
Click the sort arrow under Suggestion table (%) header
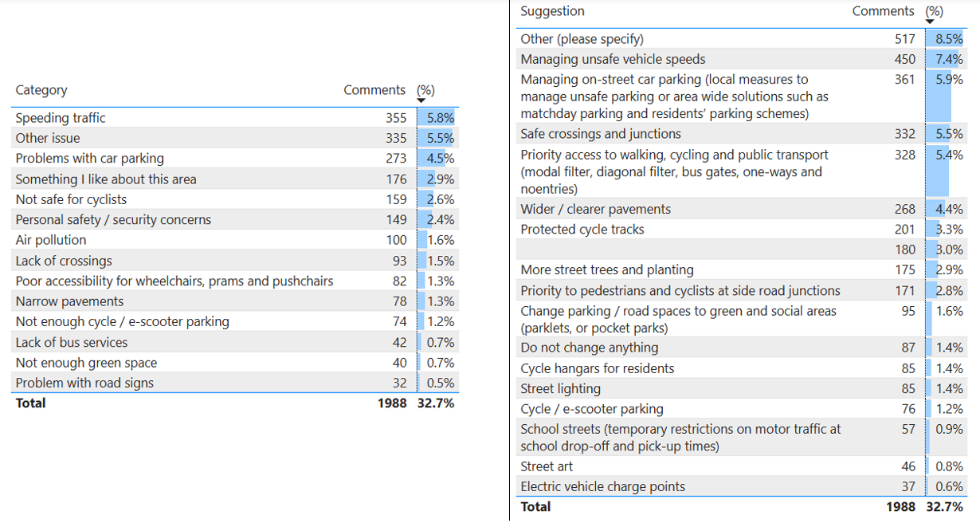pyautogui.click(x=930, y=22)
